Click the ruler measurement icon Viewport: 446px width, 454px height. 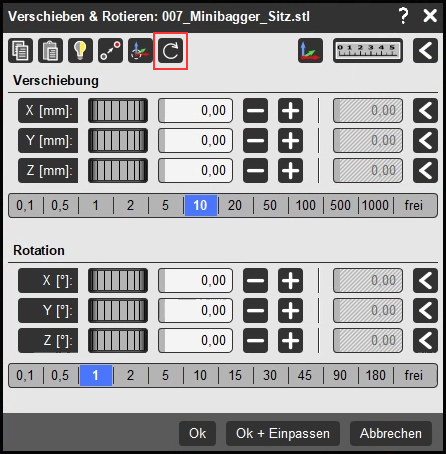(368, 51)
